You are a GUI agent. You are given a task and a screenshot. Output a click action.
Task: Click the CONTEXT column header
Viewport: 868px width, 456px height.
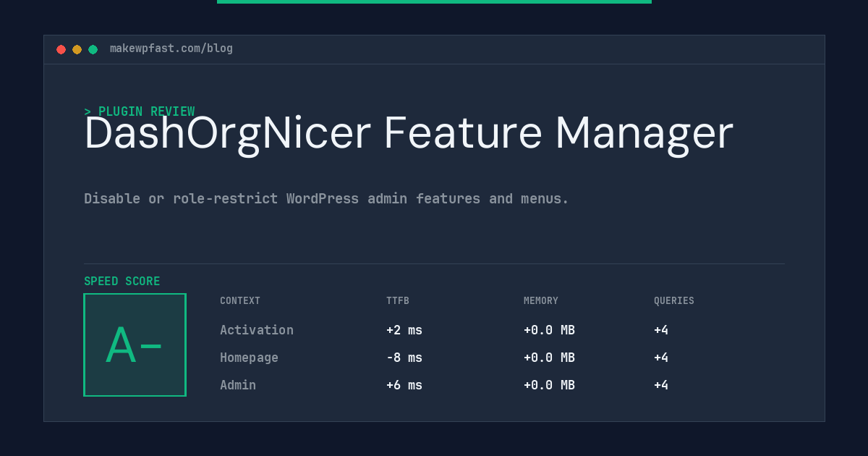(240, 301)
